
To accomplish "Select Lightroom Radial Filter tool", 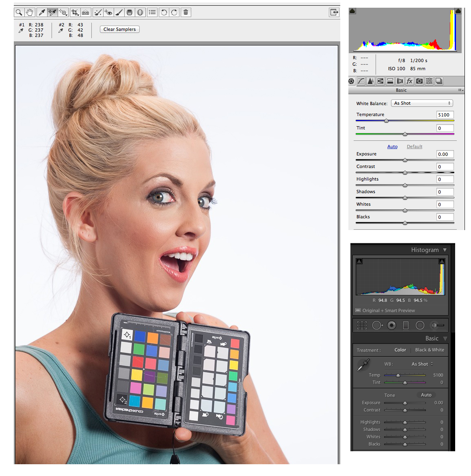I will tap(420, 325).
